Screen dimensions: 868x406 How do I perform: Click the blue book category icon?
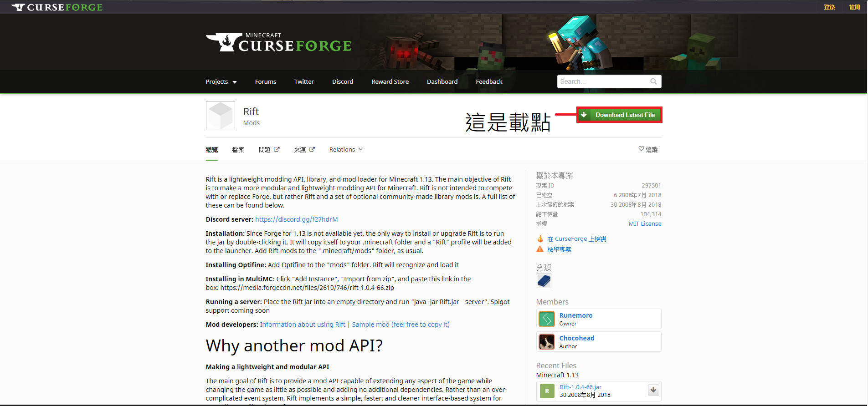pos(544,281)
